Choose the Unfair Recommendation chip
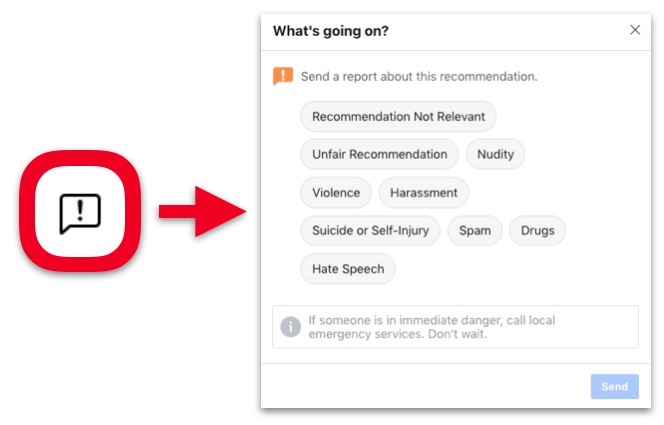 379,155
